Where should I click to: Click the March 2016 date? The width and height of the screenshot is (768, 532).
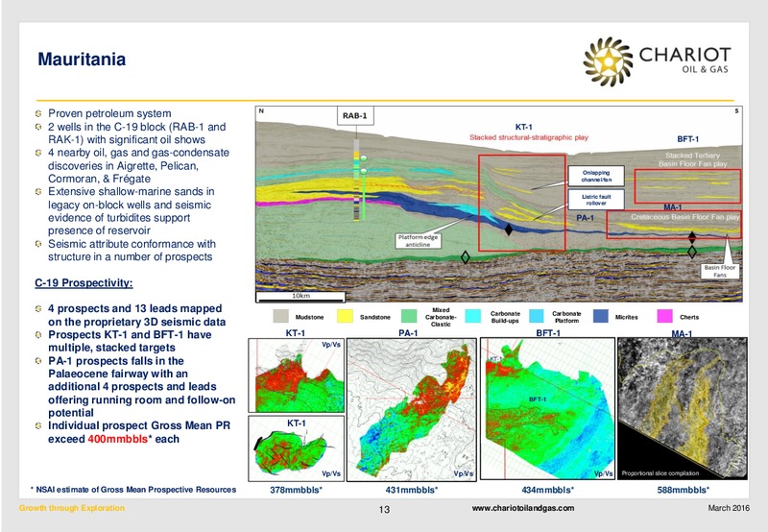click(729, 508)
